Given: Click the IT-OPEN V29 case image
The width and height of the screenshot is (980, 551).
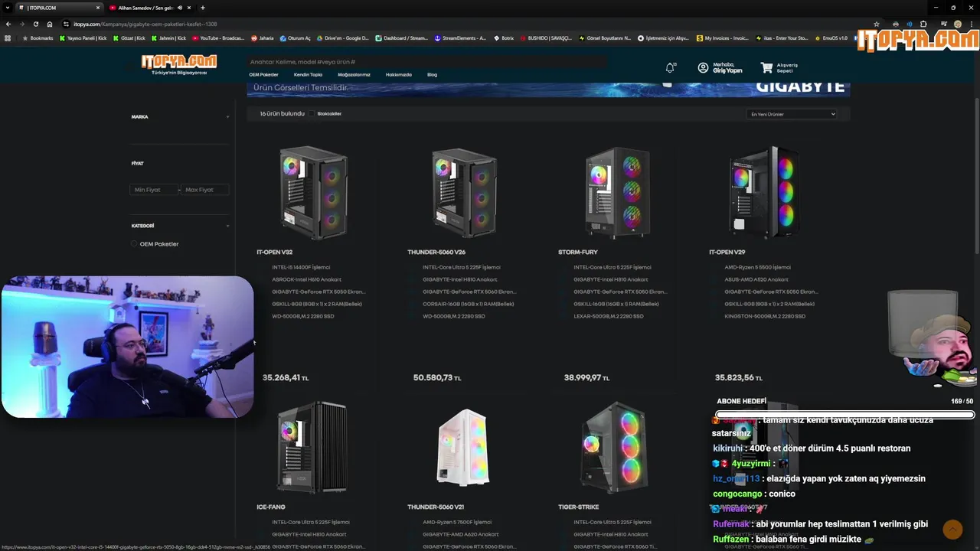Looking at the screenshot, I should coord(765,192).
